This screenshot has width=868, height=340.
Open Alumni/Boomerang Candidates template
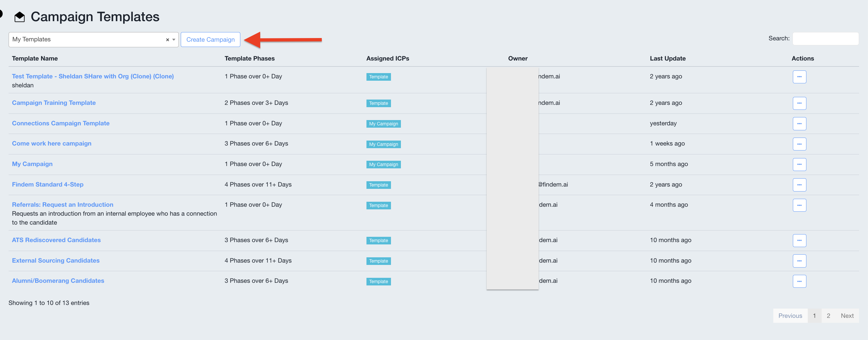point(58,281)
